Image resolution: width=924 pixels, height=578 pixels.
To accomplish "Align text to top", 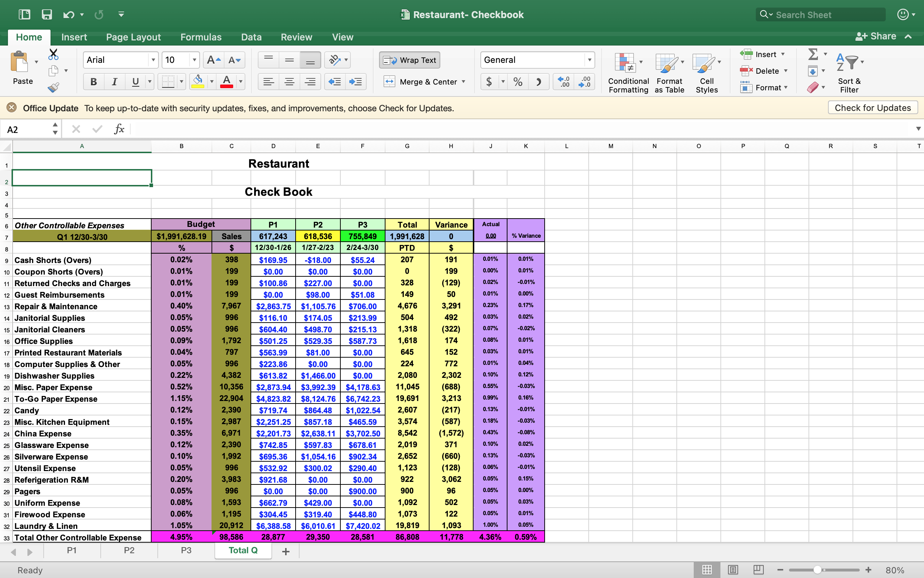I will tap(269, 60).
